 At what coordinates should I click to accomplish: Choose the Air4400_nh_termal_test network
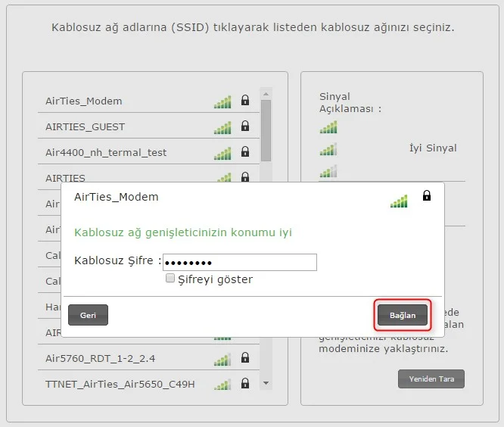[x=148, y=152]
